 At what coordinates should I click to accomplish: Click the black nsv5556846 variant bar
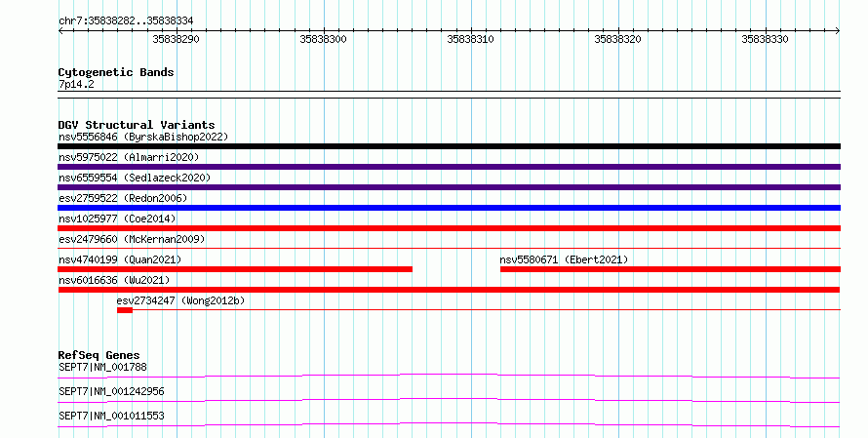click(x=449, y=146)
